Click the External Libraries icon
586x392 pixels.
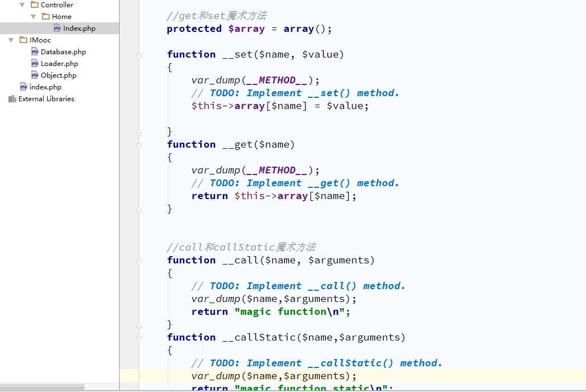tap(12, 98)
